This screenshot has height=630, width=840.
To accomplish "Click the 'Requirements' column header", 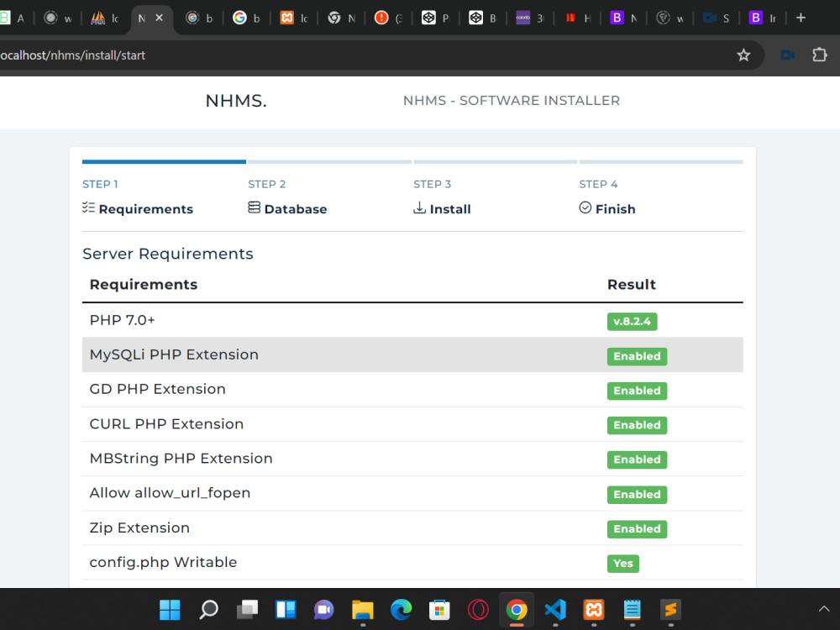I will 143,285.
